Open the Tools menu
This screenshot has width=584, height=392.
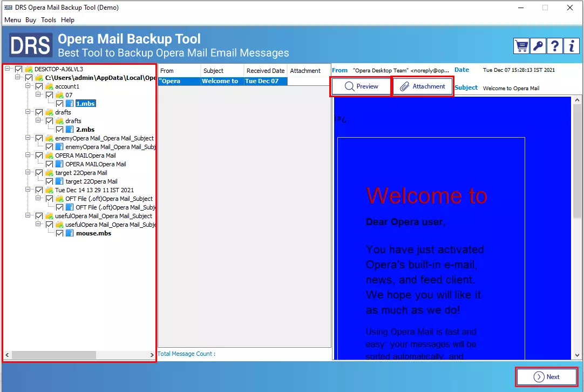click(49, 20)
